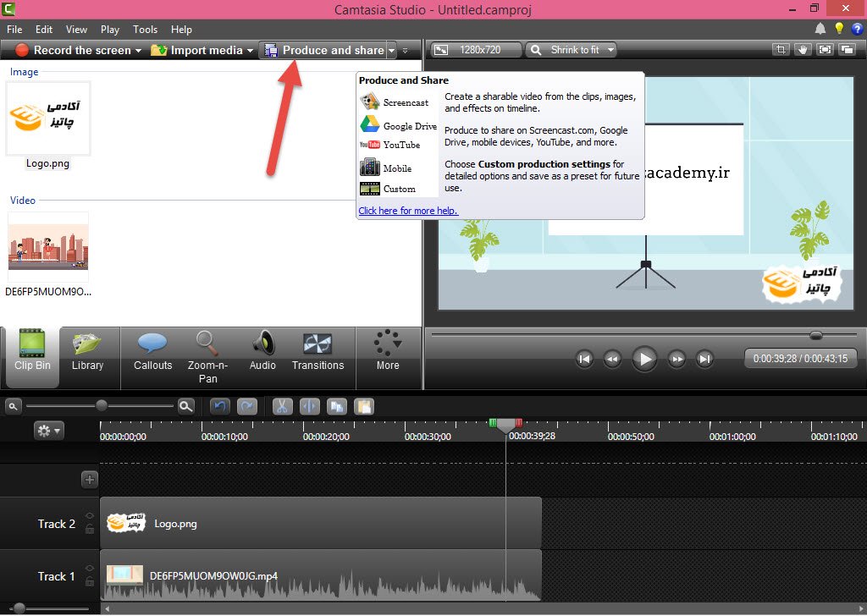Select the DE6FP5MUOM9OW0JG.mp4 clip on Track 1
Viewport: 867px width, 616px height.
click(321, 575)
